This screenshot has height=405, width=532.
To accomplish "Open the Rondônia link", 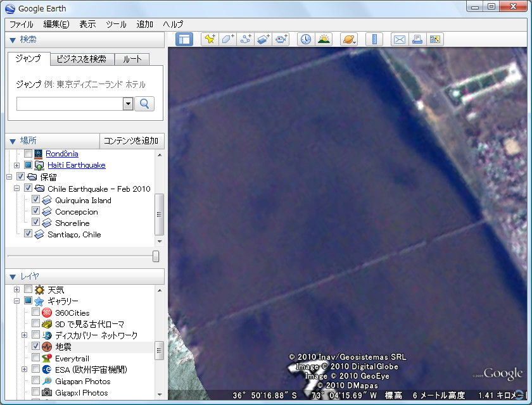I will (x=62, y=154).
